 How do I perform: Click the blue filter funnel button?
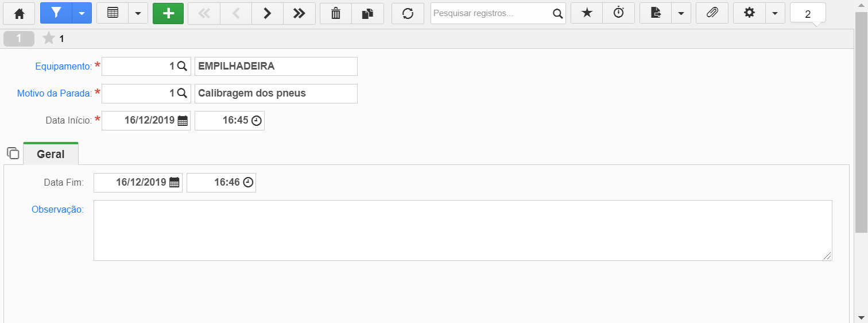click(56, 13)
